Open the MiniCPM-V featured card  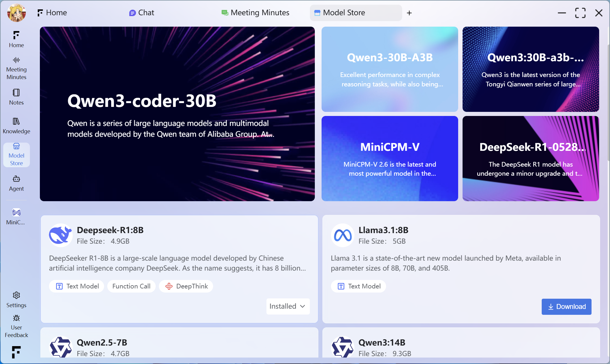[390, 158]
